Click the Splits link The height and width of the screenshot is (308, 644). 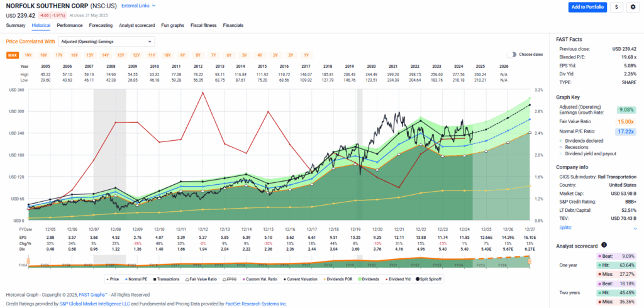point(565,228)
